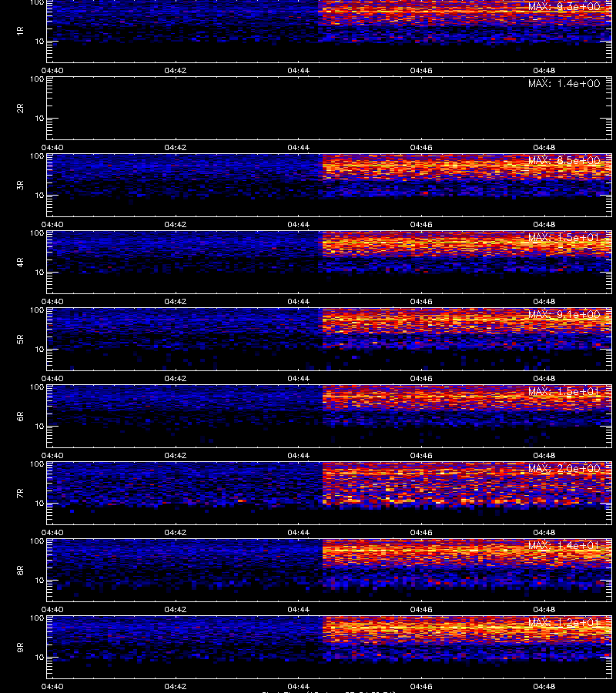Click the 100 y-axis label of panel 2R
The height and width of the screenshot is (693, 616).
pos(37,79)
